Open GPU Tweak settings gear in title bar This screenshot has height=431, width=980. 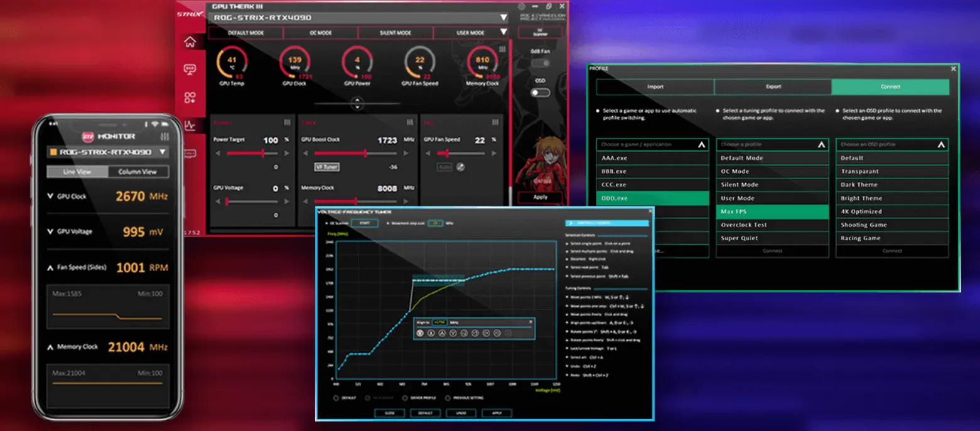[521, 6]
